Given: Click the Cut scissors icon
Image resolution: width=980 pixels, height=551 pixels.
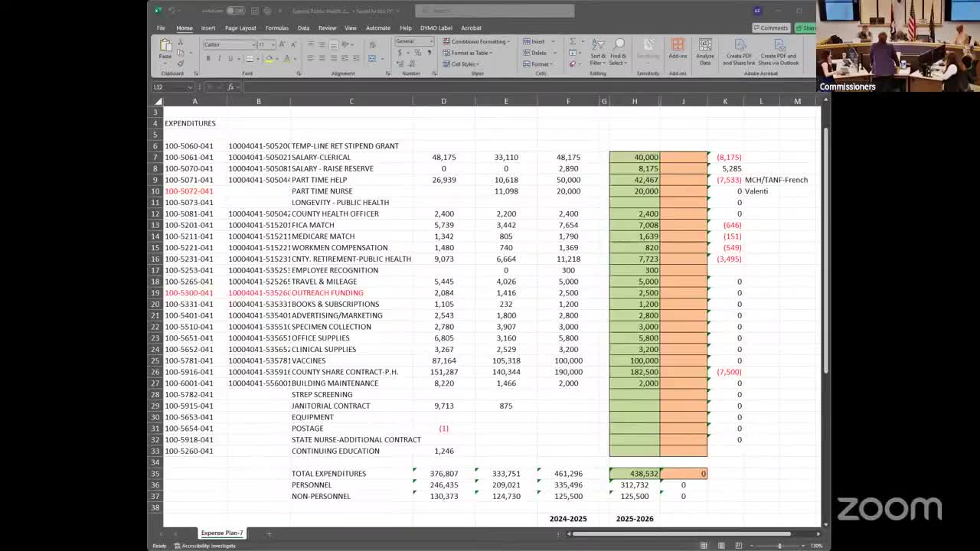Looking at the screenshot, I should [181, 42].
